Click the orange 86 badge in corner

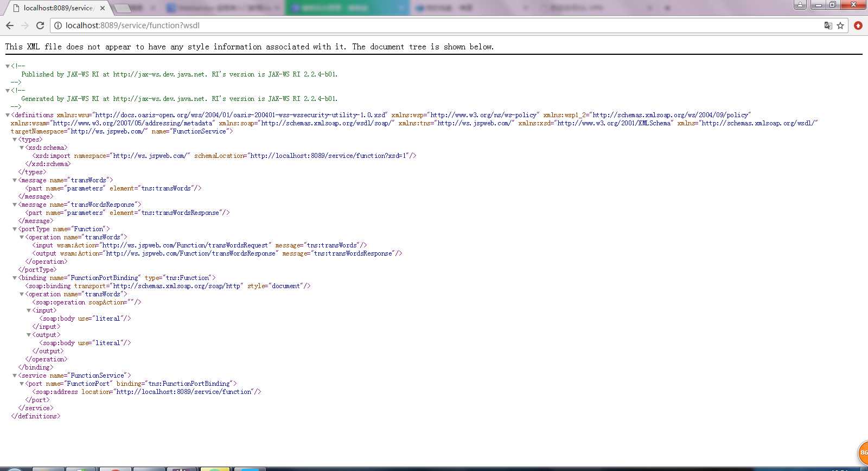[x=863, y=453]
